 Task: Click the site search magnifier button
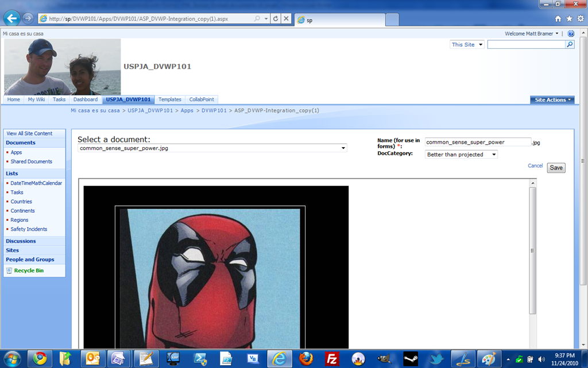(x=570, y=44)
